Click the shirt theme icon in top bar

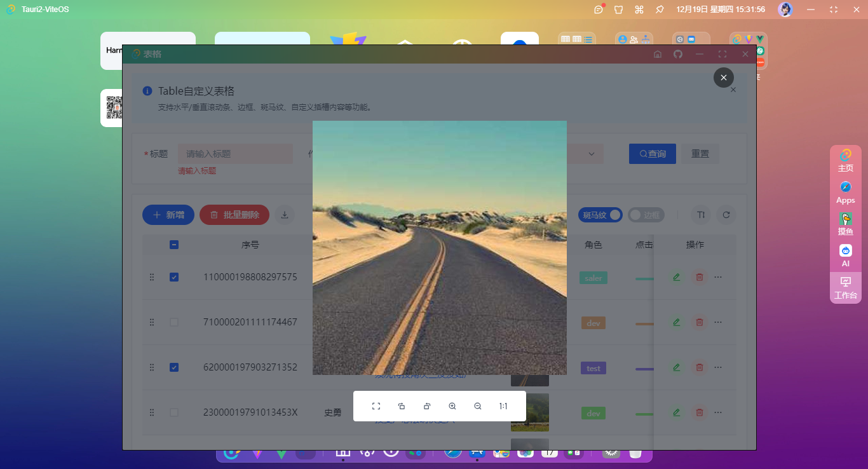(619, 10)
